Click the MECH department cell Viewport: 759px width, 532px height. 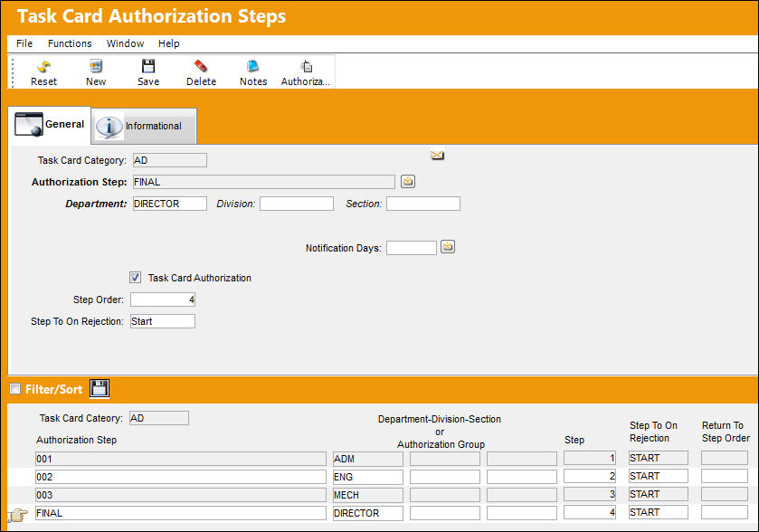[368, 495]
